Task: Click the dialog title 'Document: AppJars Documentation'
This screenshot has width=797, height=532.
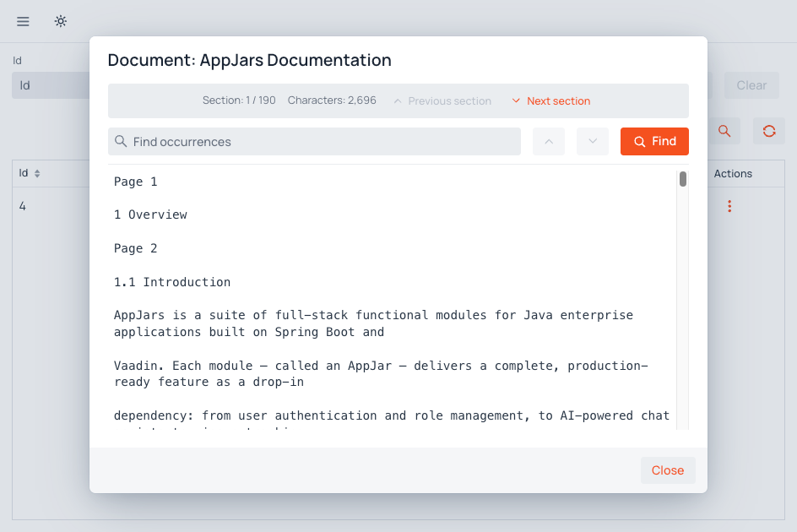Action: click(x=250, y=60)
